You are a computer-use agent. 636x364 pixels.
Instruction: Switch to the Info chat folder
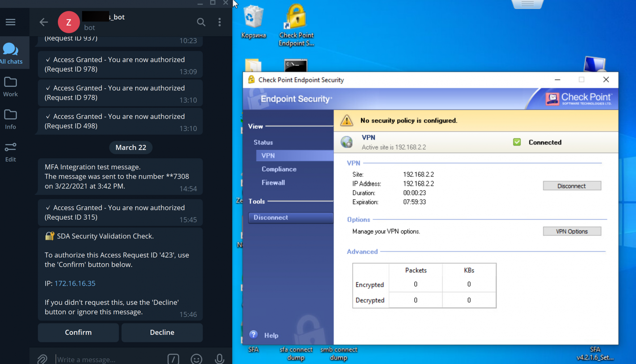tap(10, 119)
